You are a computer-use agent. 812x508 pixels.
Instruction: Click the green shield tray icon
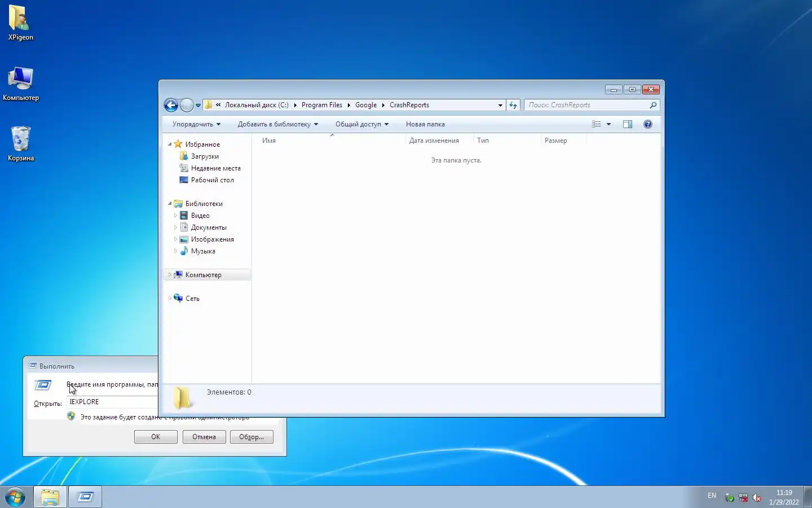(x=730, y=498)
